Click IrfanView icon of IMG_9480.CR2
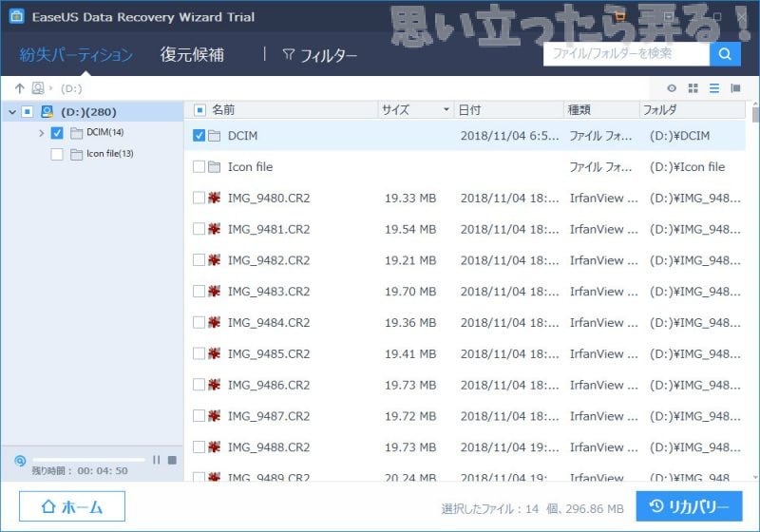The image size is (760, 532). [215, 198]
